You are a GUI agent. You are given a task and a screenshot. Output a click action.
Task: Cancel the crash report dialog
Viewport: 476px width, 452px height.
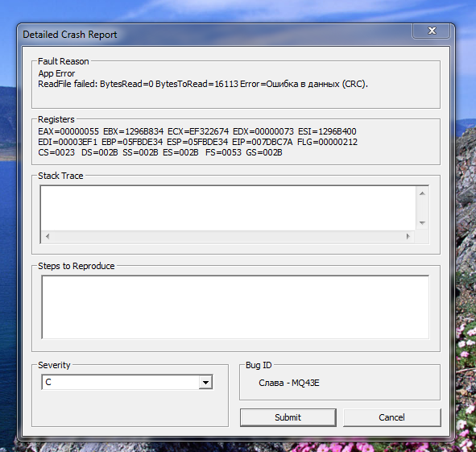pos(391,417)
